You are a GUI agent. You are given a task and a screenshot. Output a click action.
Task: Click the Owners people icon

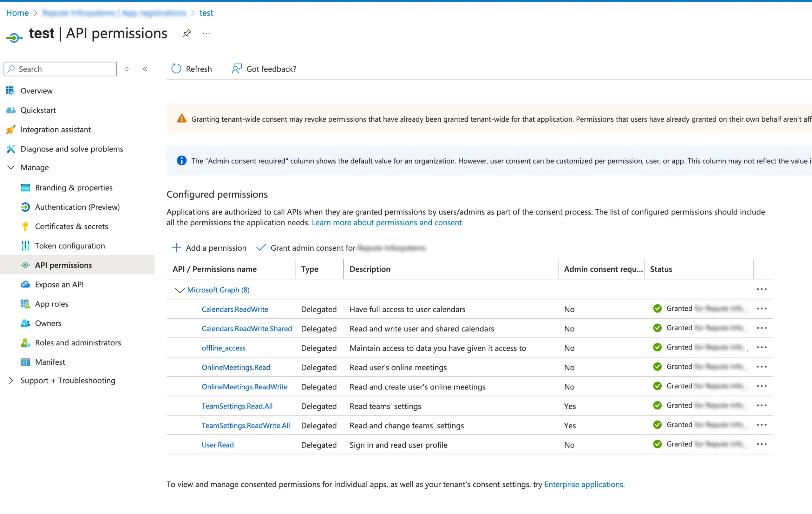25,323
